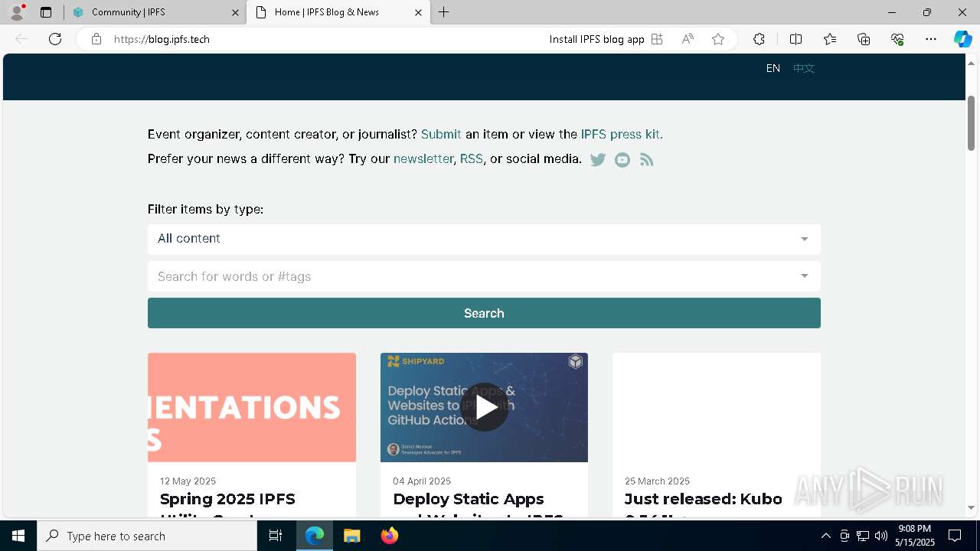Open Task View on the taskbar

(276, 536)
